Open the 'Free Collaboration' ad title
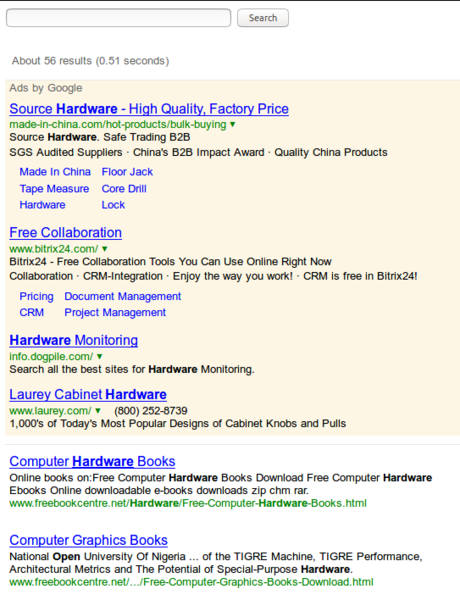Viewport: 460px width, 600px height. point(65,233)
